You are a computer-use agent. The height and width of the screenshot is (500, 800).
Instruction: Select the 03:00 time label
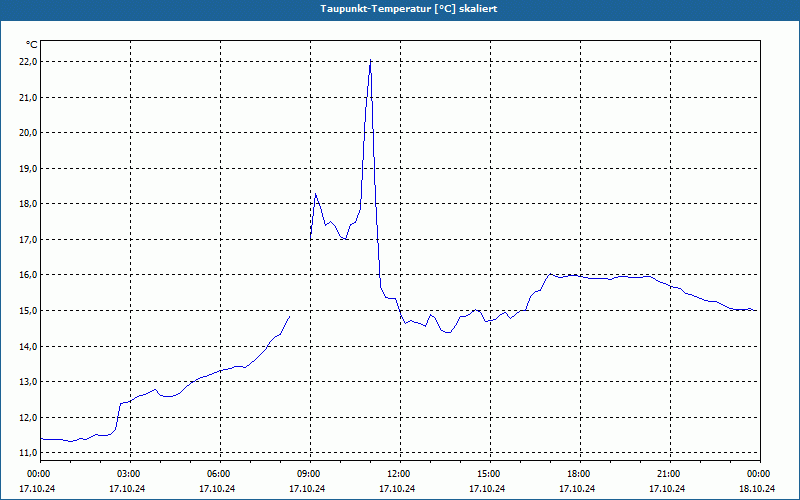129,474
